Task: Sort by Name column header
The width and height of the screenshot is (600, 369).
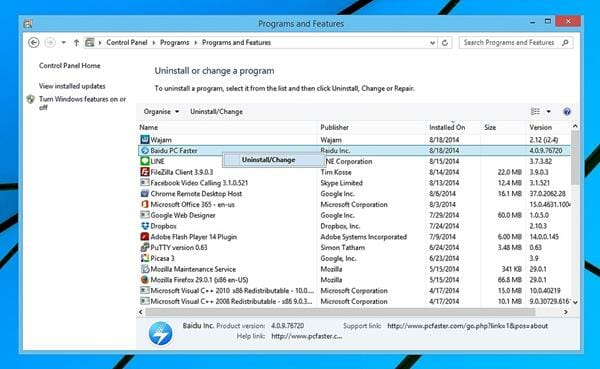Action: coord(148,127)
